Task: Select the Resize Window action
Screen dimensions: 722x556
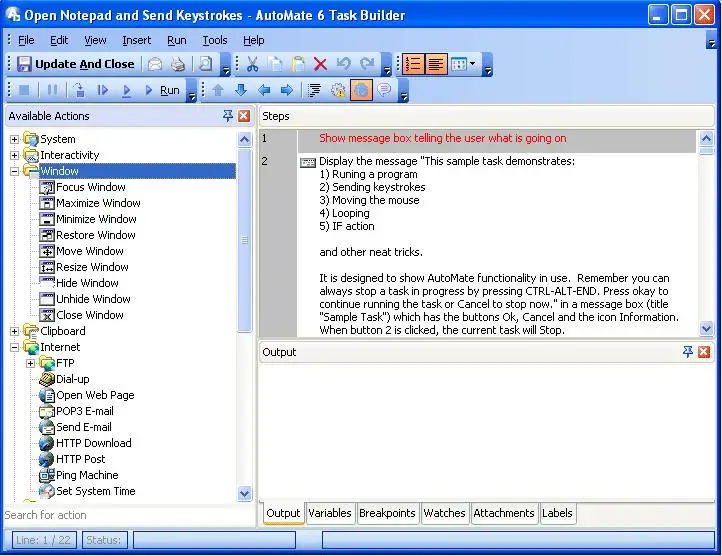Action: pyautogui.click(x=84, y=267)
